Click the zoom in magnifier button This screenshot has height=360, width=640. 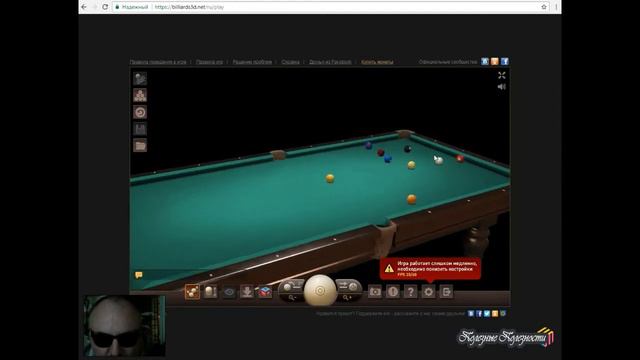pyautogui.click(x=348, y=298)
